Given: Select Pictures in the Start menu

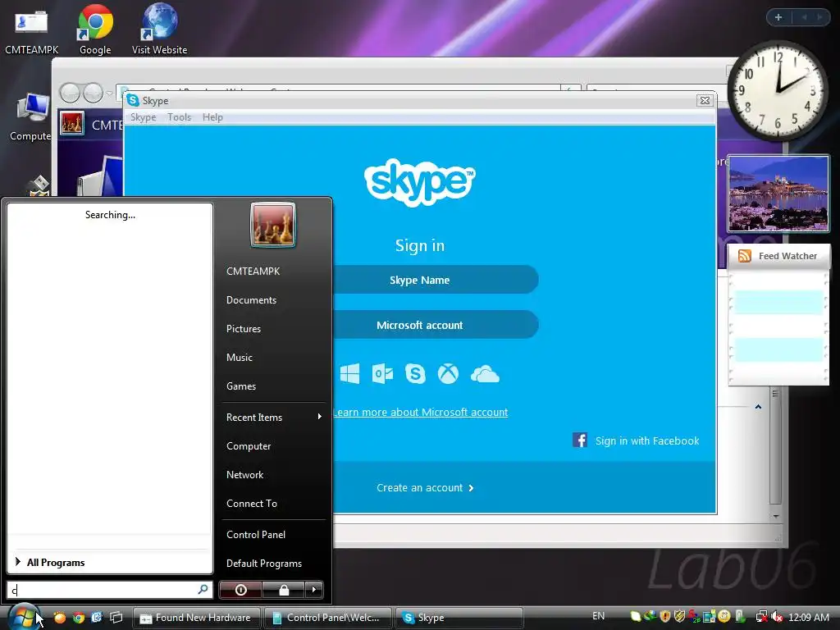Looking at the screenshot, I should pos(243,328).
